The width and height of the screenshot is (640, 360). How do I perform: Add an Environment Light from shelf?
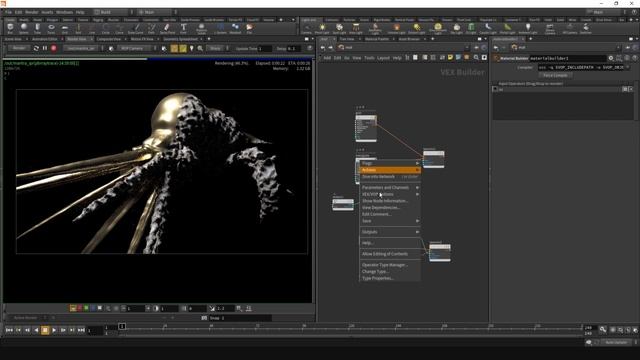(x=438, y=29)
